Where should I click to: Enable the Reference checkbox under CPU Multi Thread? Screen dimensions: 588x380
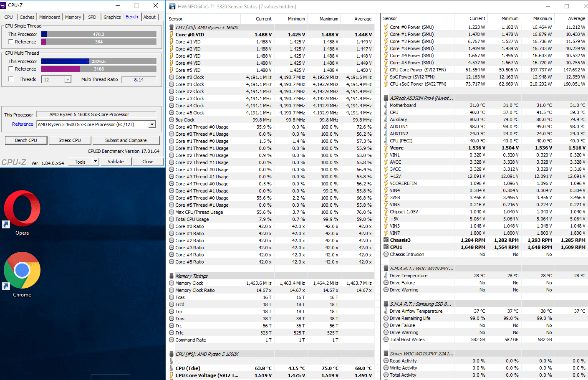11,69
